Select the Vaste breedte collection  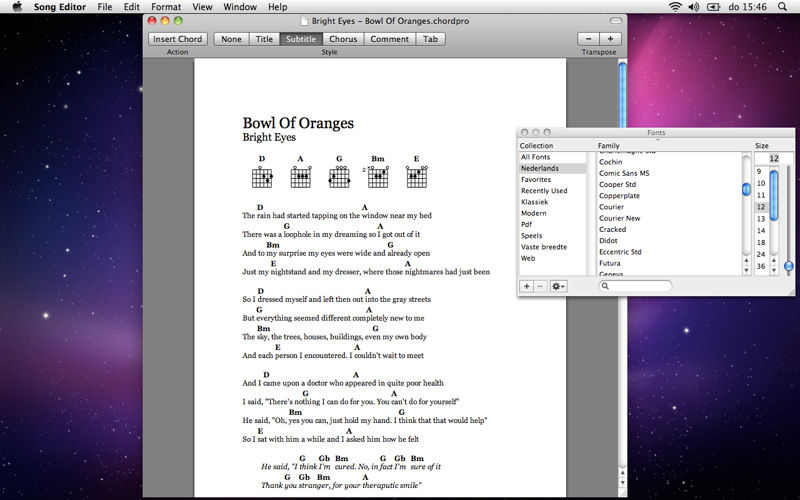point(553,247)
